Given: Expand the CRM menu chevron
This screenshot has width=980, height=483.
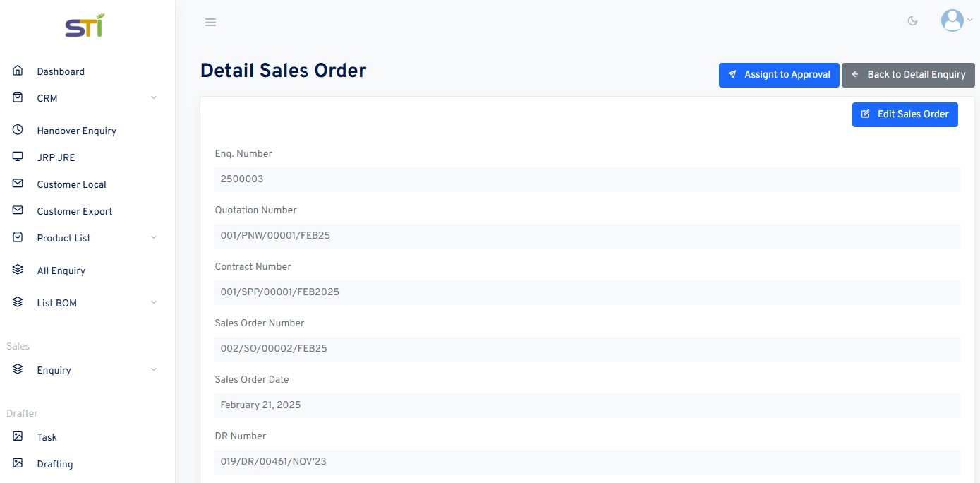Looking at the screenshot, I should 154,97.
